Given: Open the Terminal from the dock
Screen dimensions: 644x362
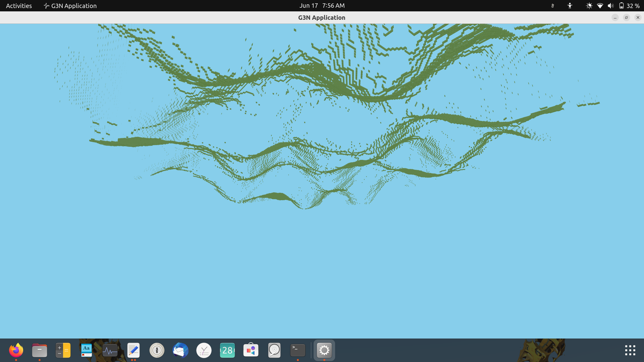Looking at the screenshot, I should tap(298, 350).
